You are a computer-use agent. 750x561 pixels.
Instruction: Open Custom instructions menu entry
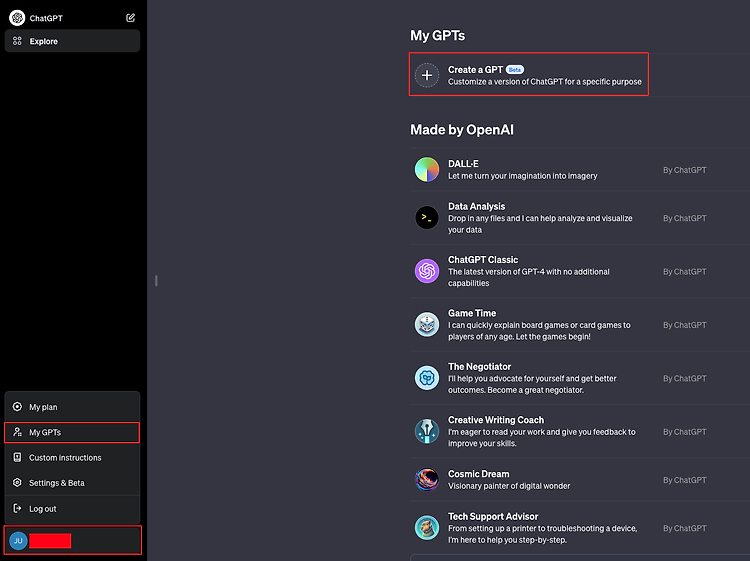coord(72,458)
